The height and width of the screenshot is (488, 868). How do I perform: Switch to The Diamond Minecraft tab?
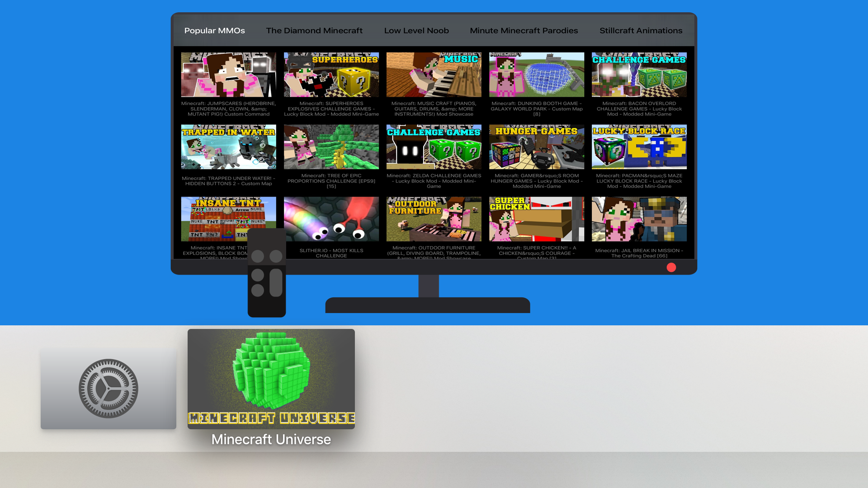[x=314, y=31]
